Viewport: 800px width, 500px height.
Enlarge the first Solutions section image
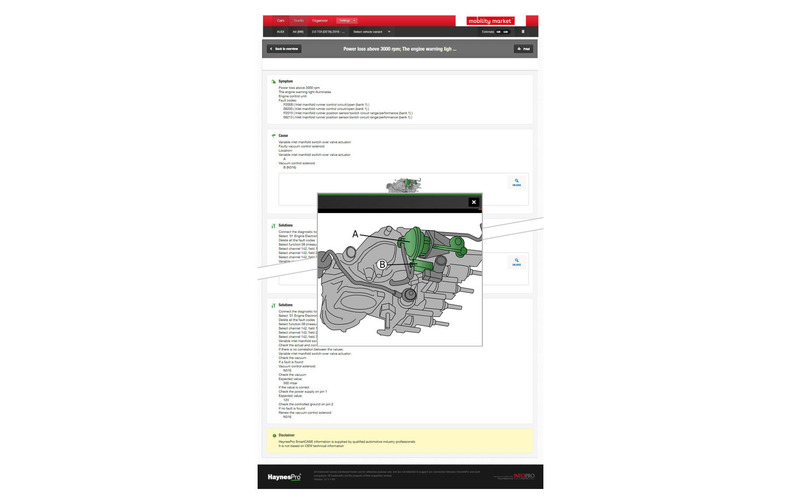[x=517, y=262]
